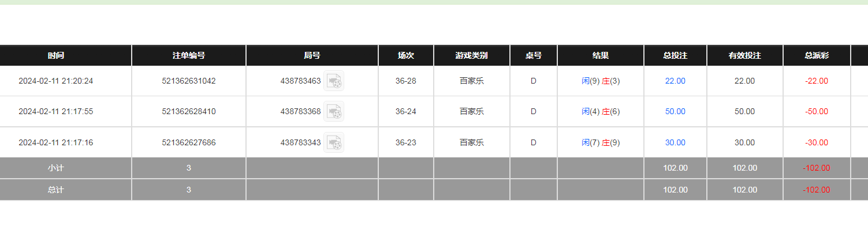This screenshot has height=230, width=868.
Task: Open the blue 30.00 total bet link
Action: click(675, 143)
